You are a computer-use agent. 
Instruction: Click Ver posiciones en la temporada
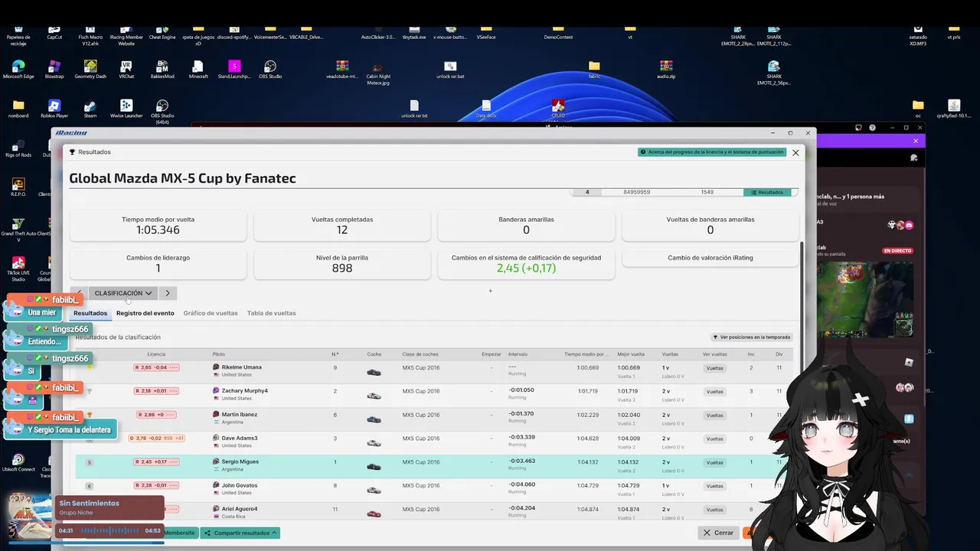tap(751, 337)
